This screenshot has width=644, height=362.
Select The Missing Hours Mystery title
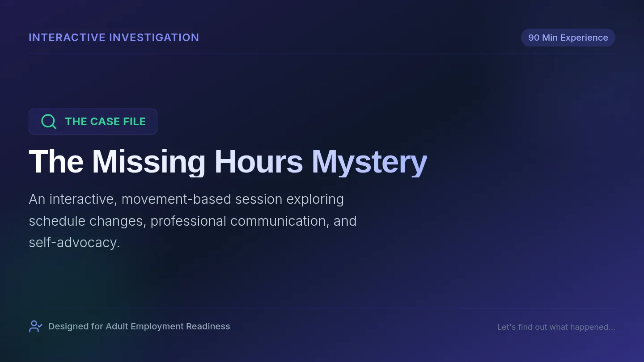coord(228,161)
